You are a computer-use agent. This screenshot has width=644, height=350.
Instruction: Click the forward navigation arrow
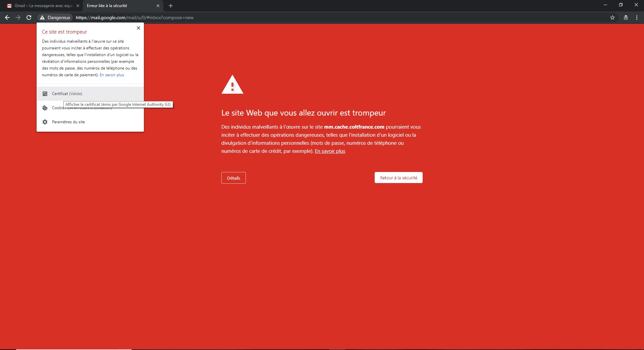[x=18, y=17]
